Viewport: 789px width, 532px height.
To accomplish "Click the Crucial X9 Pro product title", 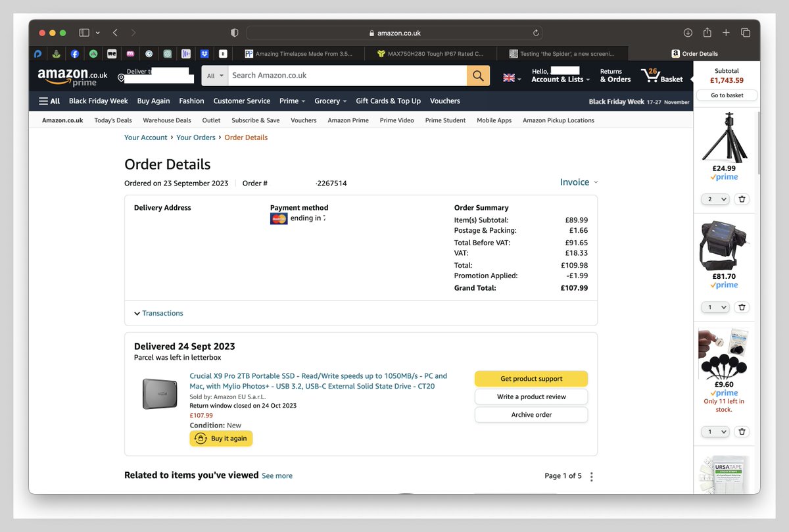I will [318, 381].
